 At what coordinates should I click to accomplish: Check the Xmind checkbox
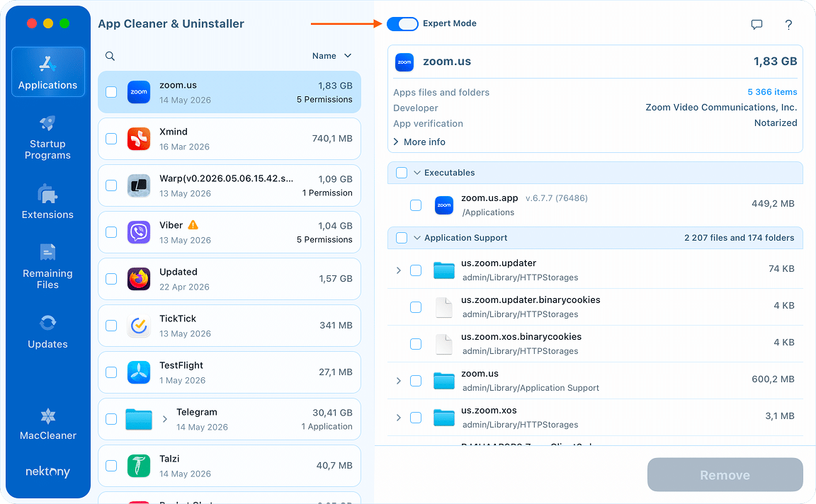[111, 139]
